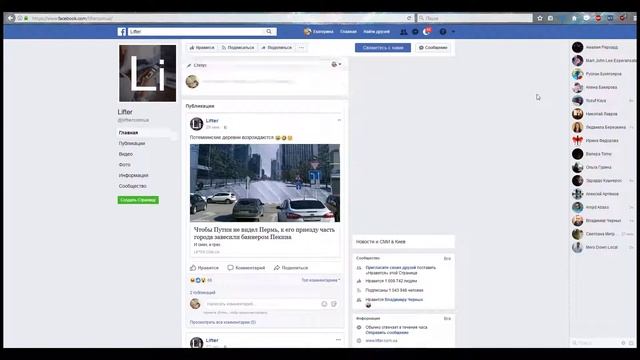Viewport: 640px width, 360px height.
Task: Click the '2 публикаций' shares link
Action: tap(202, 293)
